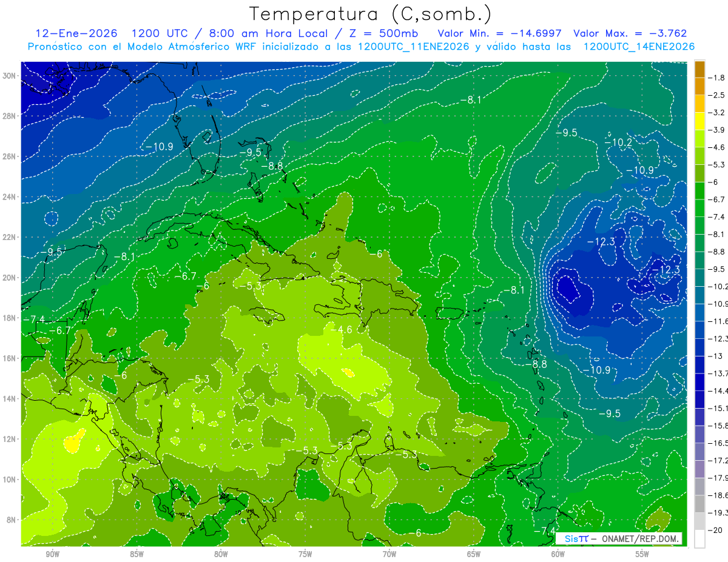Click the gray swatch between -18.6 and -19.3
728x562 pixels.
coord(699,504)
